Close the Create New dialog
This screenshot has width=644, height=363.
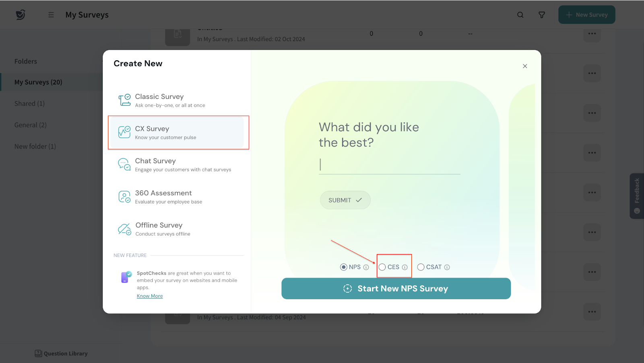[525, 66]
